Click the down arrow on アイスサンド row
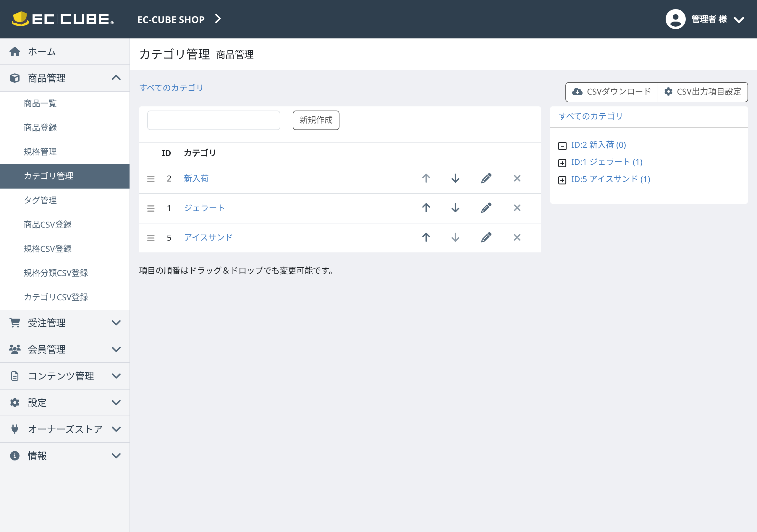757x532 pixels. pyautogui.click(x=455, y=237)
